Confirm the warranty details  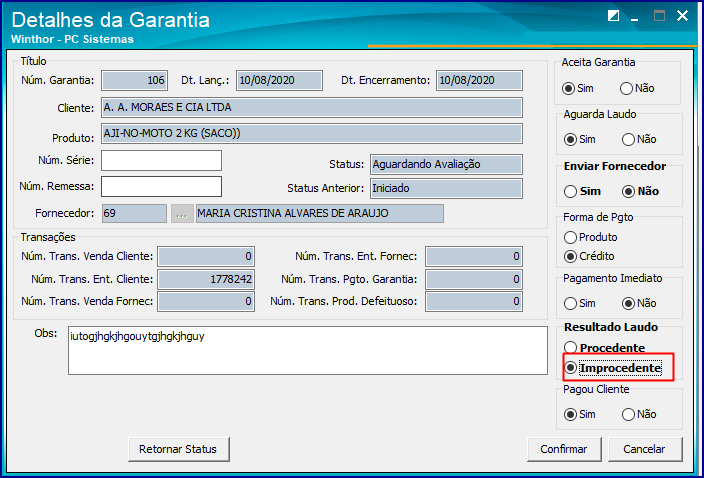pos(564,449)
